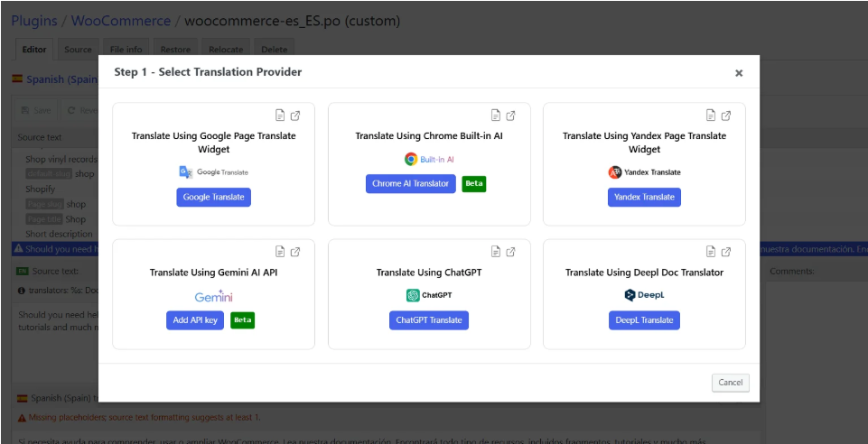Viewport: 868px width, 444px height.
Task: Cancel the translation provider dialog
Action: (730, 383)
